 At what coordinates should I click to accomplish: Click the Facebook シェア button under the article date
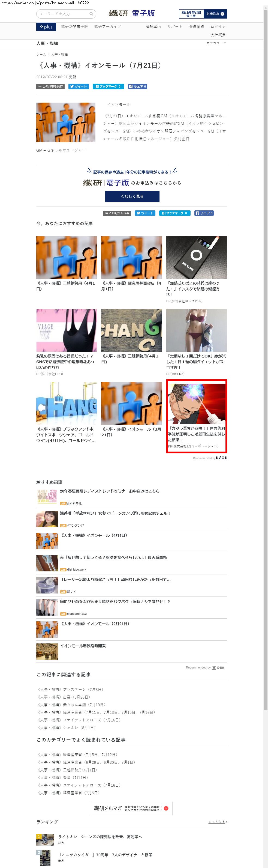(137, 86)
